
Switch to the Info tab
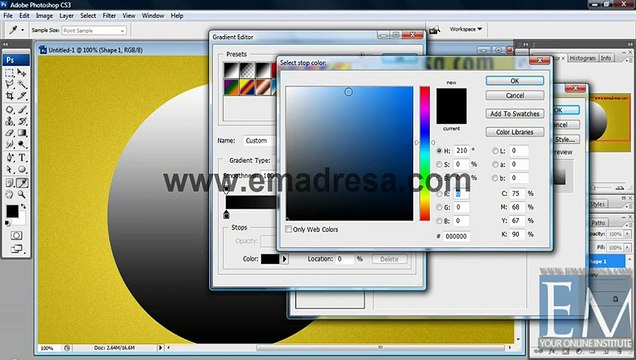pos(606,58)
